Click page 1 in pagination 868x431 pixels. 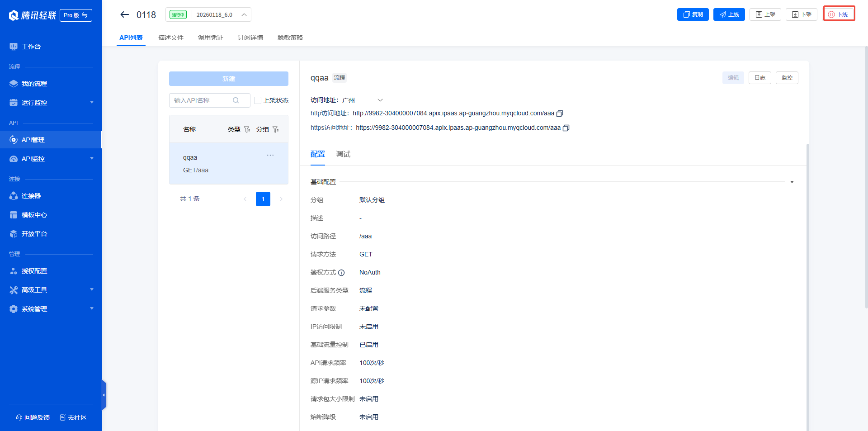263,199
